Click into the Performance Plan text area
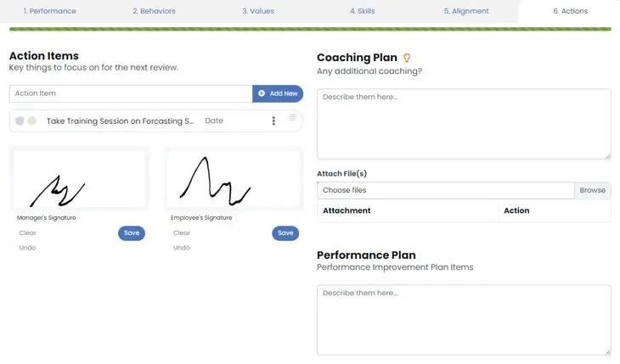This screenshot has height=364, width=620. (x=464, y=319)
